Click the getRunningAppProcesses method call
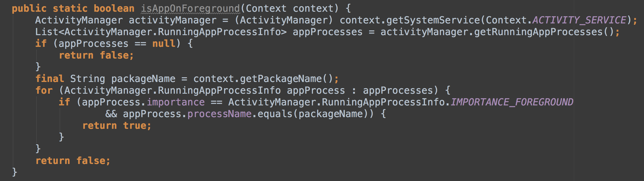 [538, 32]
